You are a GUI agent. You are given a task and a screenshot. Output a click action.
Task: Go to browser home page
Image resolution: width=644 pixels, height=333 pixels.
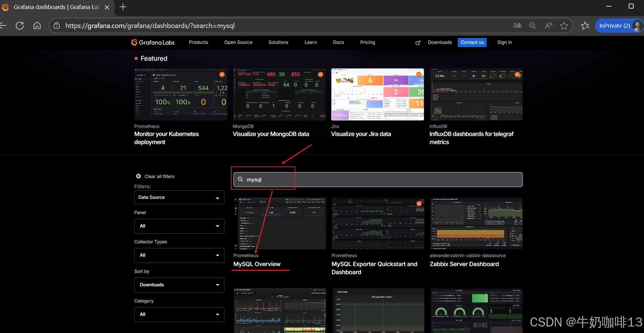37,26
